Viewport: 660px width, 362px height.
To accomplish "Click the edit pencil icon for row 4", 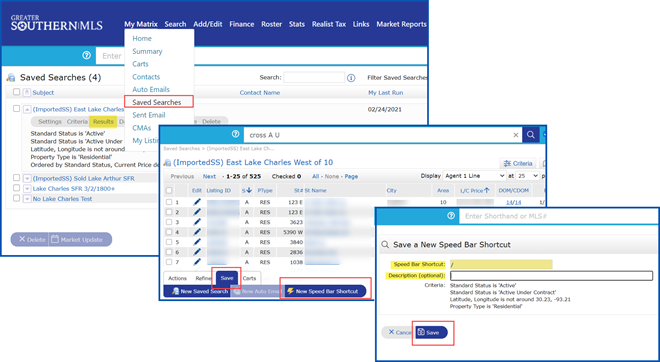I will pyautogui.click(x=197, y=232).
